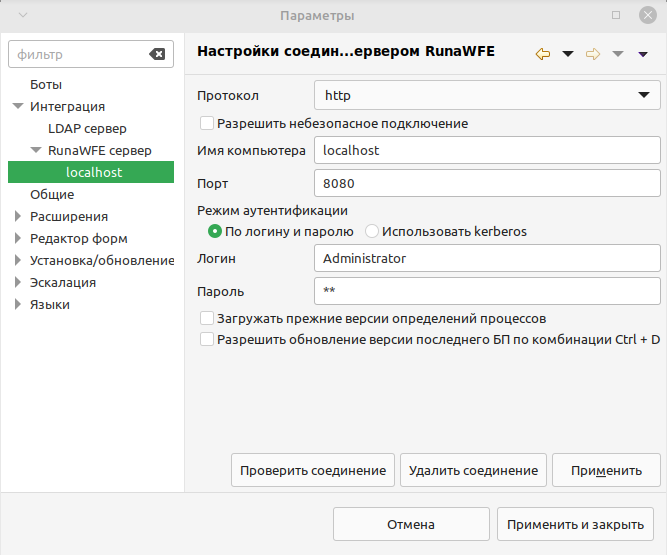Maximize the Параметры window
This screenshot has height=555, width=667.
616,15
